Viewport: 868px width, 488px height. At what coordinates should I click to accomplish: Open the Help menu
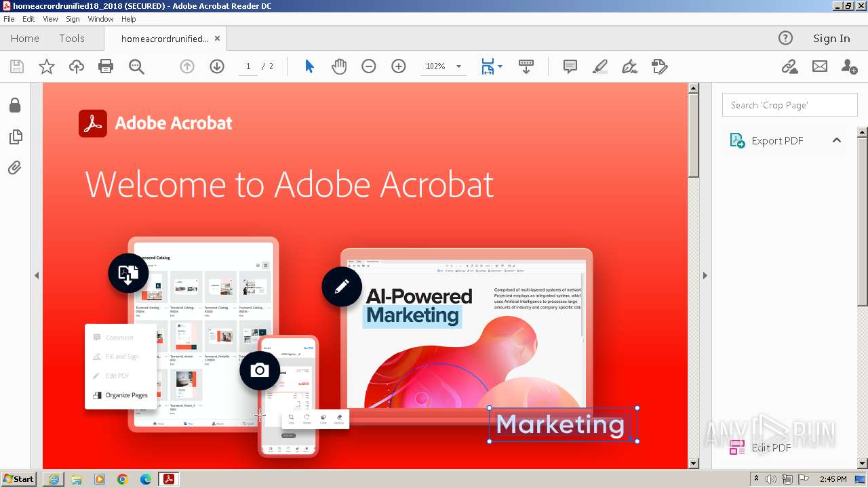[x=129, y=19]
